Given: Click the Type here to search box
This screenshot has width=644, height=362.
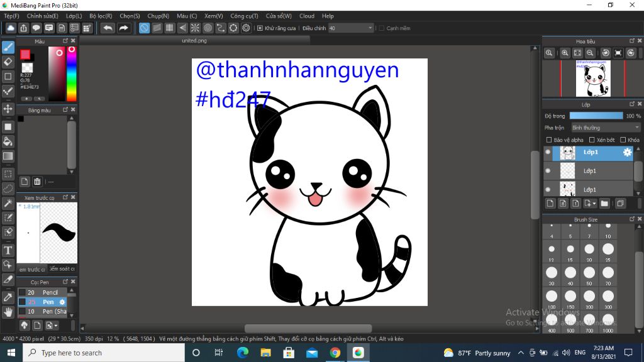Looking at the screenshot, I should pyautogui.click(x=104, y=353).
